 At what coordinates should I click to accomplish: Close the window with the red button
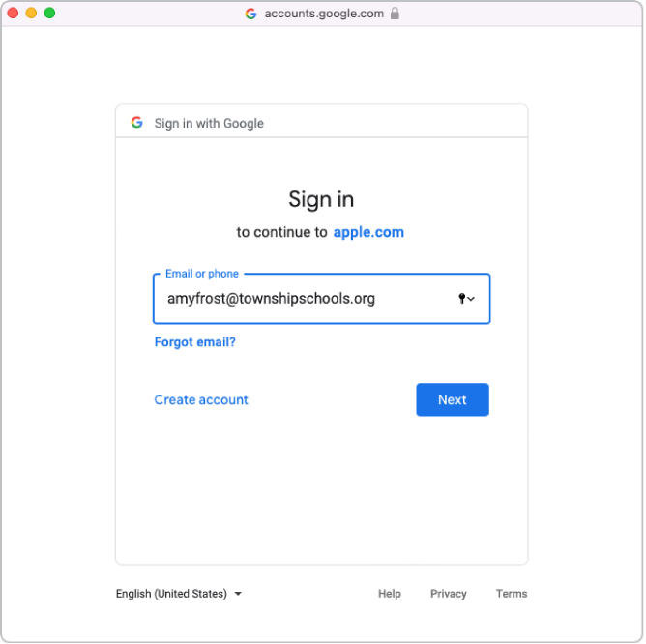click(x=14, y=14)
